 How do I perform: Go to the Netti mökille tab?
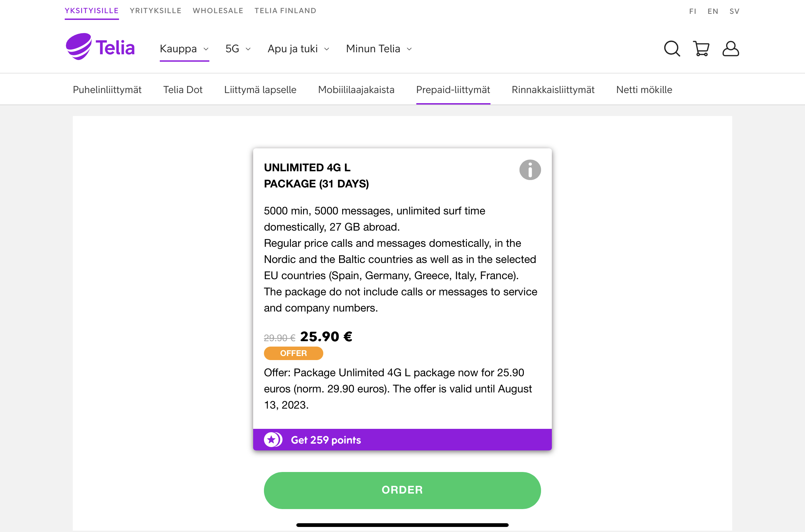[x=644, y=90]
